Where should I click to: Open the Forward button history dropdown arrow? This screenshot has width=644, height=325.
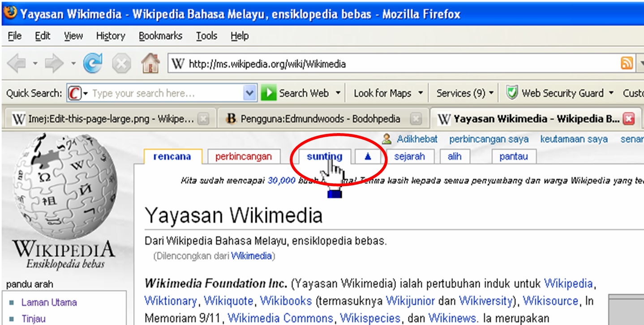[73, 64]
